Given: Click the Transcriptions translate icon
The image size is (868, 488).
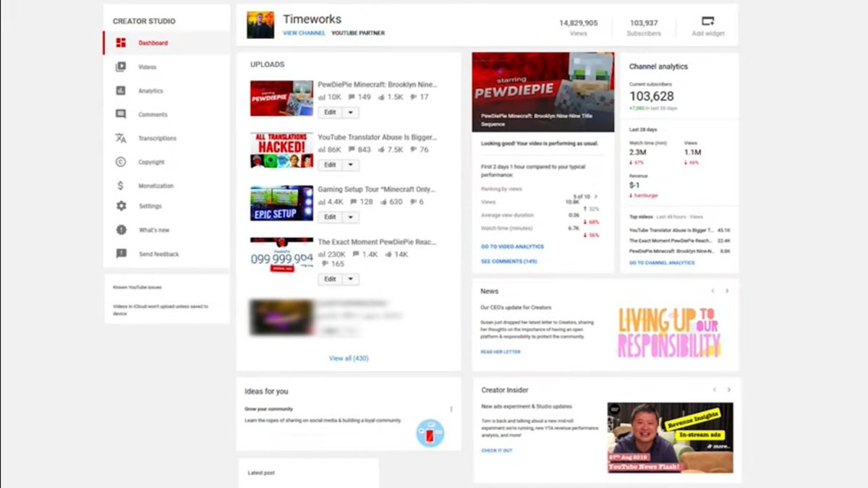Looking at the screenshot, I should [121, 138].
